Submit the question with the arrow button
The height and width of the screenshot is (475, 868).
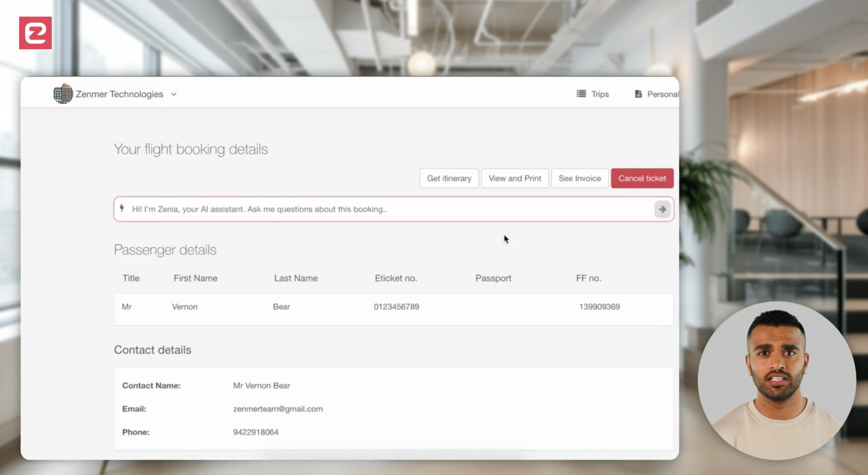click(662, 209)
